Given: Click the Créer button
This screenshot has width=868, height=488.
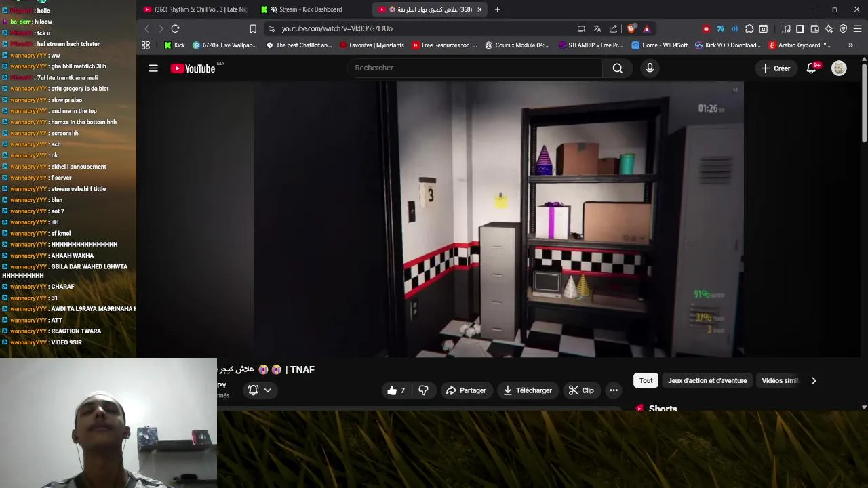Looking at the screenshot, I should click(775, 68).
